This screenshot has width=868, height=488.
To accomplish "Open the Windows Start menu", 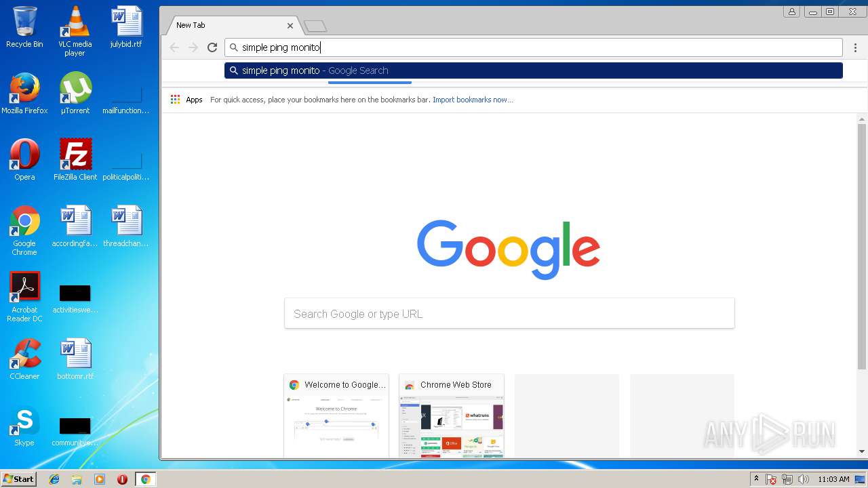I will tap(18, 479).
